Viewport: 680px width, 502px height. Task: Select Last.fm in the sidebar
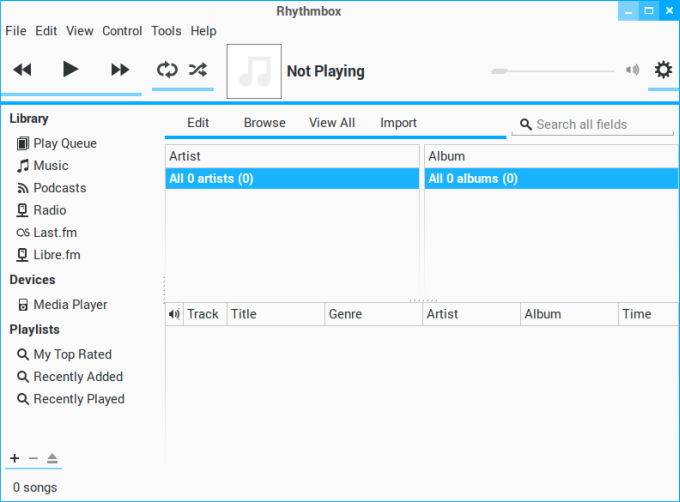point(47,233)
